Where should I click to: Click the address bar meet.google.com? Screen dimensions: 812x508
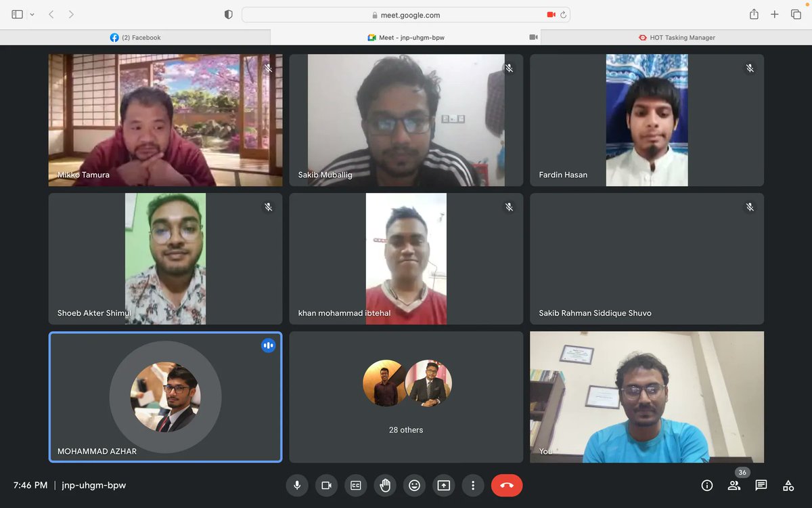(406, 15)
